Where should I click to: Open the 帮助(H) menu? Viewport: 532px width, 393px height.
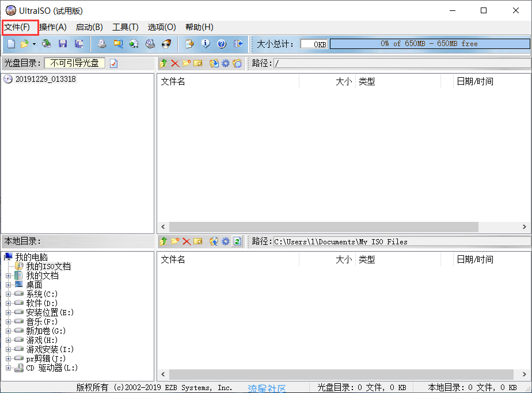pos(199,27)
